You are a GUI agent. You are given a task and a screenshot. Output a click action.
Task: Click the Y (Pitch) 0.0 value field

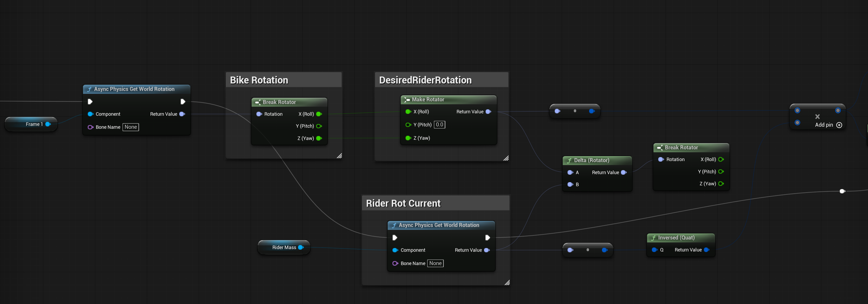coord(440,125)
